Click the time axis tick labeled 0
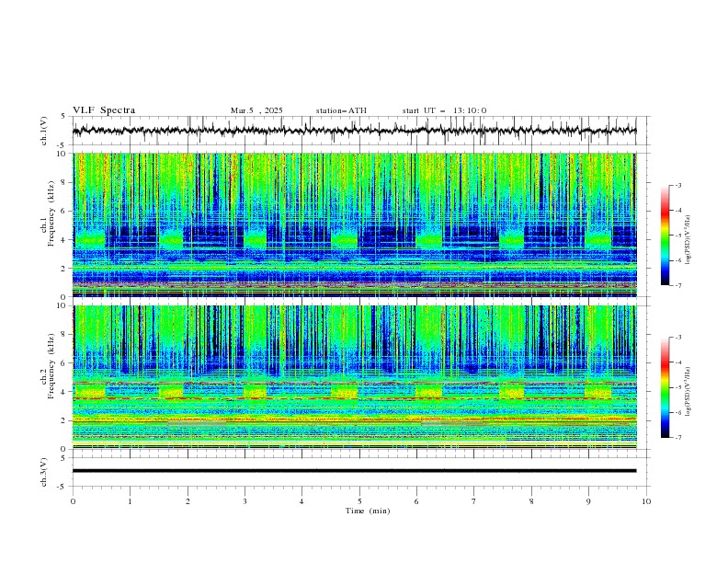Image resolution: width=728 pixels, height=563 pixels. (x=73, y=501)
